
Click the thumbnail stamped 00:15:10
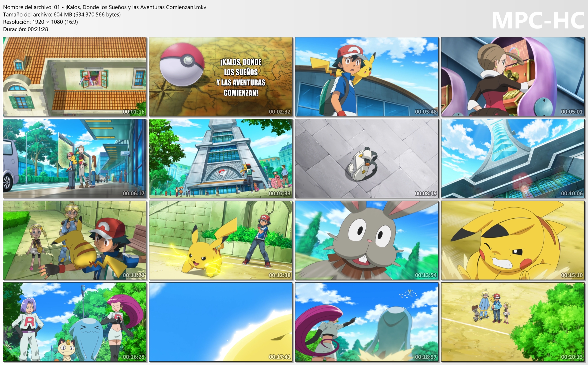pos(513,240)
